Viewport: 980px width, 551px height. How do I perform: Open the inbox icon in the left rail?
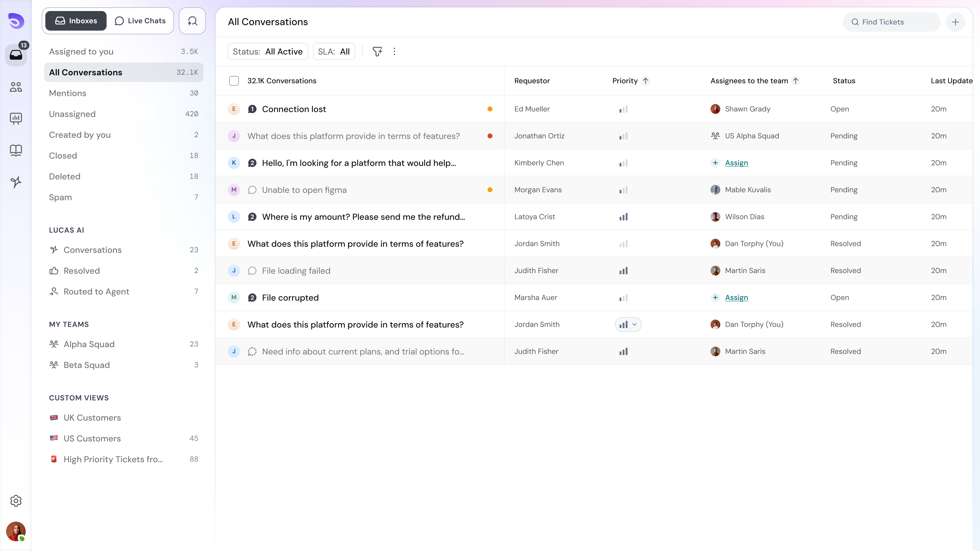coord(16,55)
